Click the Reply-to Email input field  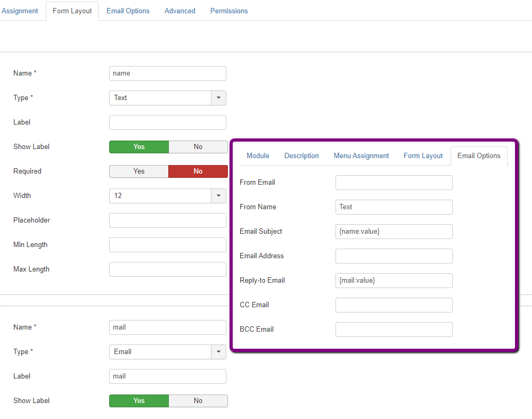click(x=394, y=281)
